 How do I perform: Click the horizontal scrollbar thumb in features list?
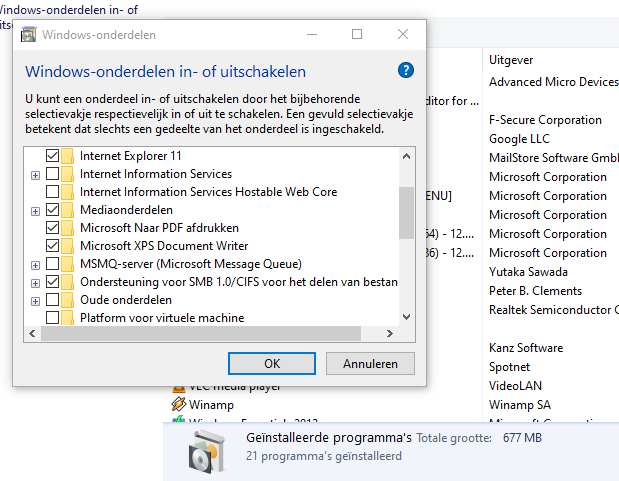tap(201, 334)
